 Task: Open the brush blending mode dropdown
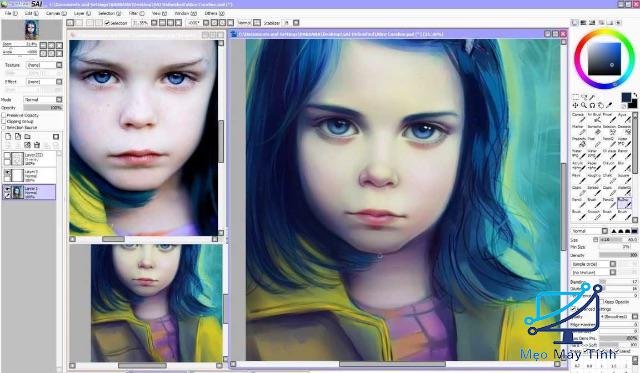pos(589,231)
